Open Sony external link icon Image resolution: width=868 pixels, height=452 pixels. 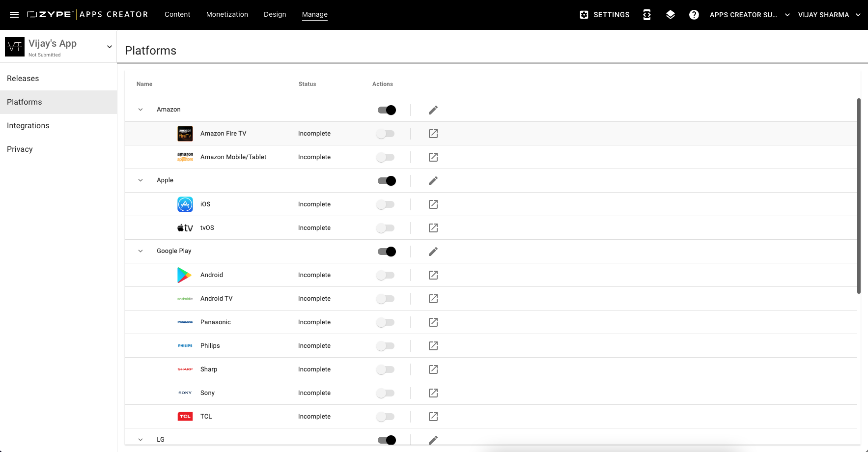(x=433, y=393)
